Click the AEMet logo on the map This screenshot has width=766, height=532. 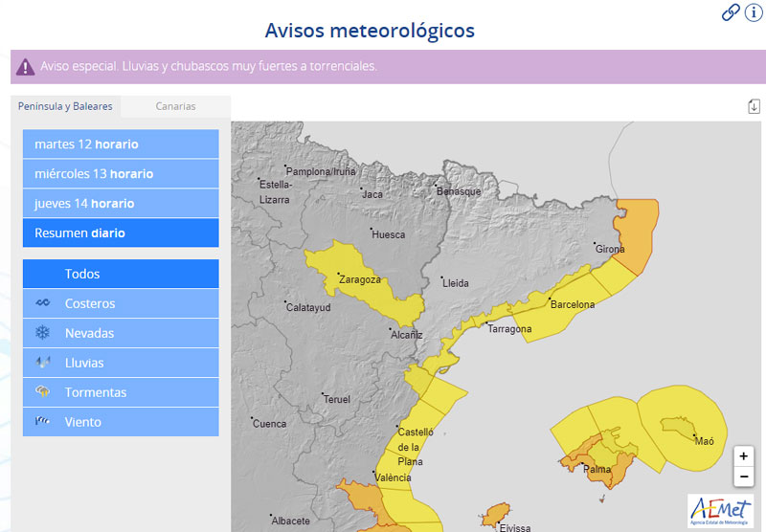[720, 511]
